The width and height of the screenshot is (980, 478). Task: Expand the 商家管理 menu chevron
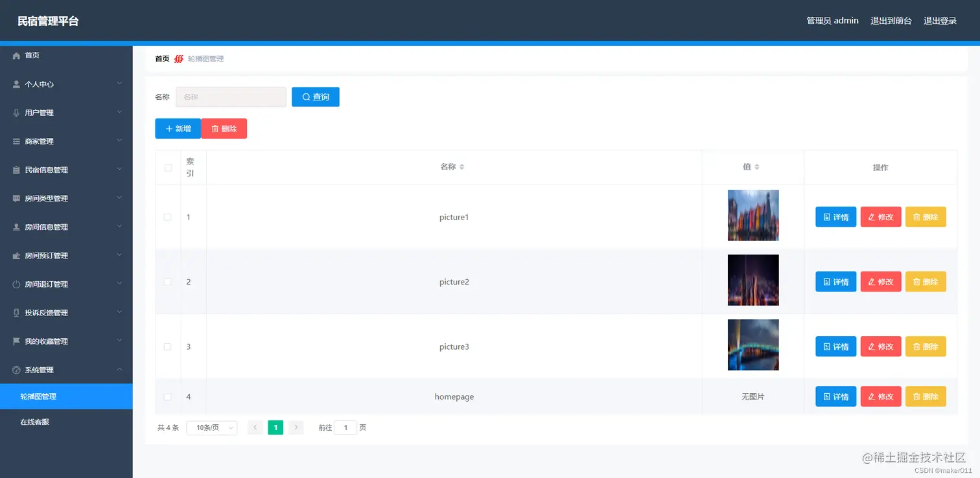(119, 141)
